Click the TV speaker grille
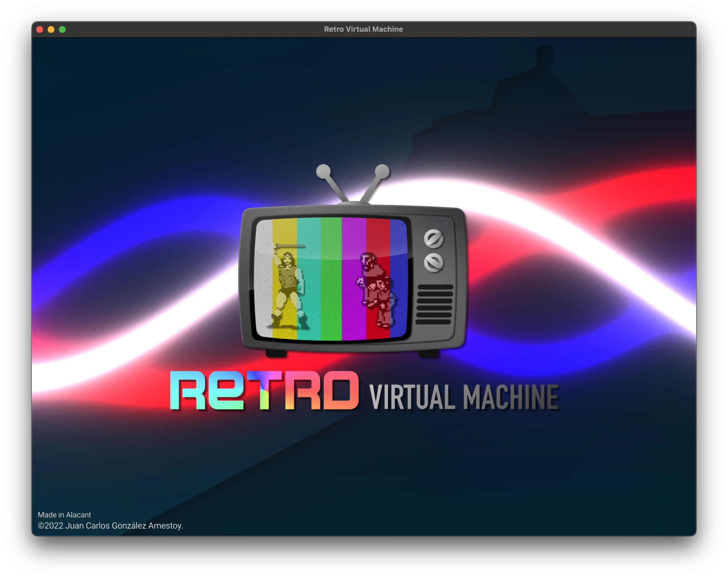Viewport: 728px width, 578px height. pos(434,304)
